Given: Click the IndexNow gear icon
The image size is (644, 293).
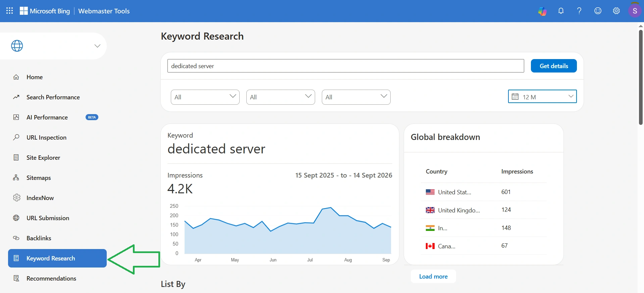Looking at the screenshot, I should coord(17,198).
